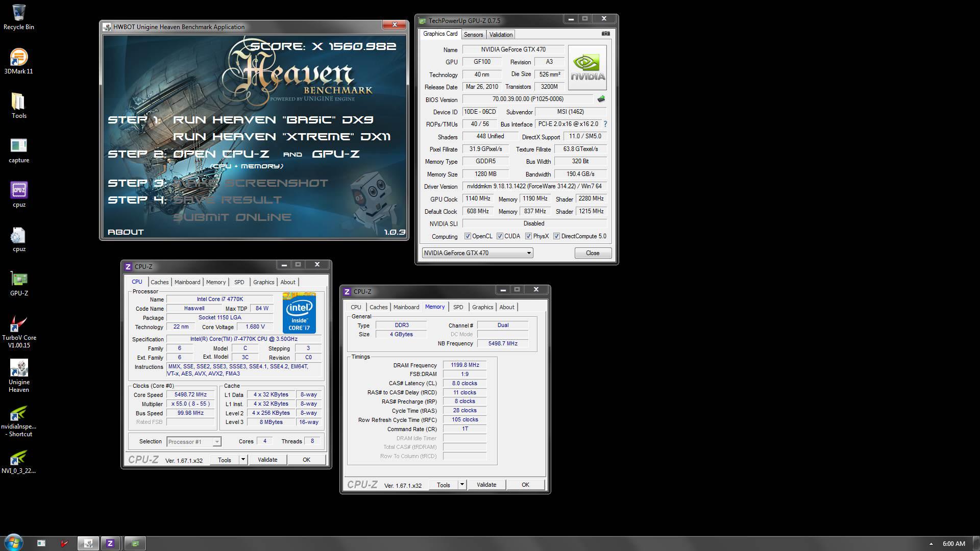Open About tab in left CPU-Z window

point(288,282)
